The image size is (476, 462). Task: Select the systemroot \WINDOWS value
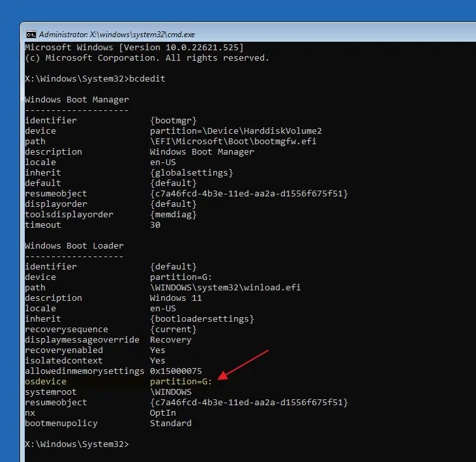pos(171,392)
